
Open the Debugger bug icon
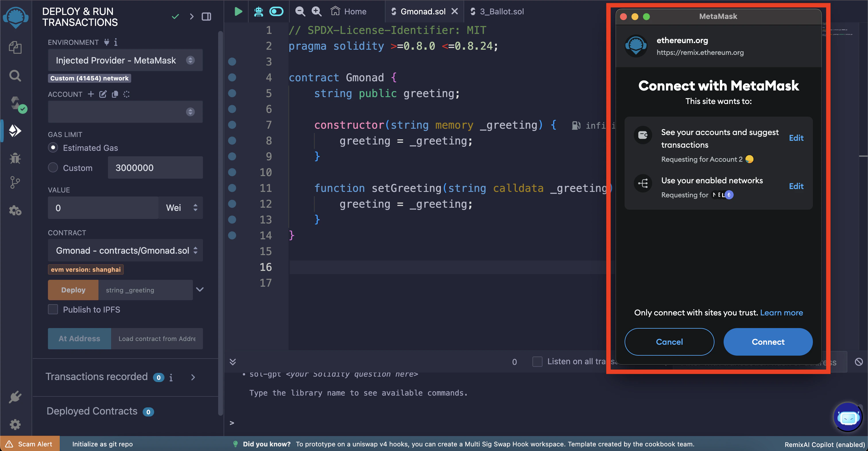[x=15, y=158]
